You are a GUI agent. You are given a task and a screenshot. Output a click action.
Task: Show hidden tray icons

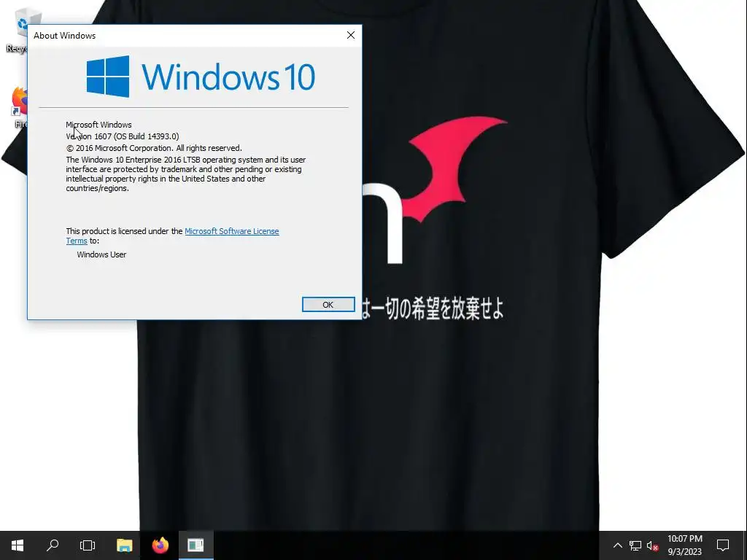pyautogui.click(x=617, y=545)
